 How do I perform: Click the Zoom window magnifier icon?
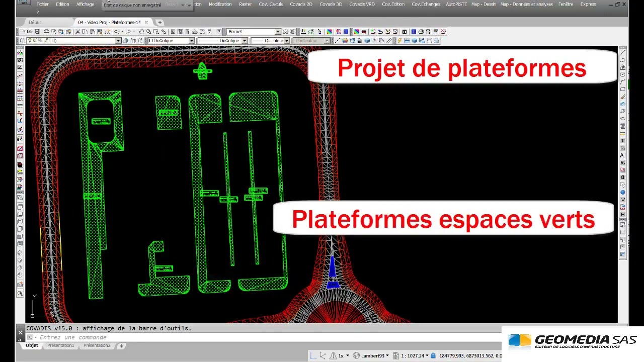(156, 32)
